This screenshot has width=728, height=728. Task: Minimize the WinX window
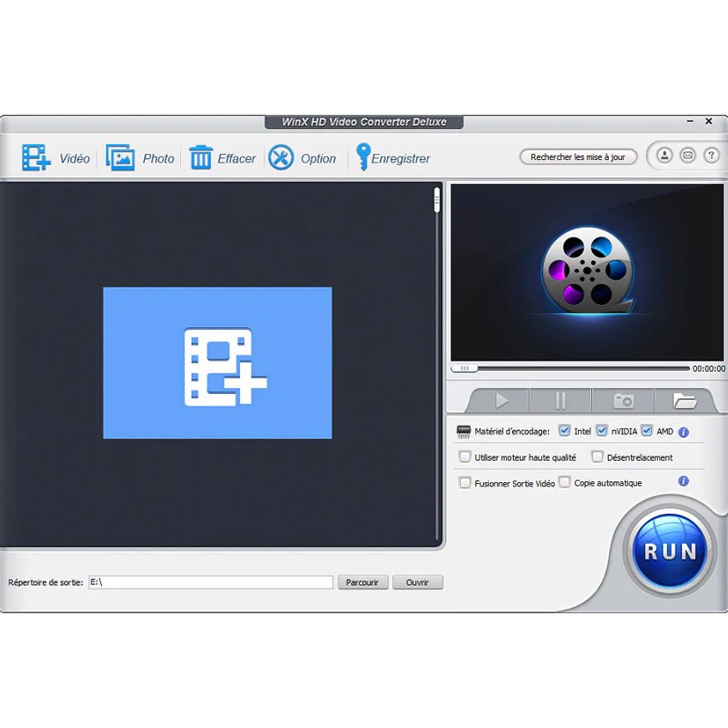click(690, 121)
